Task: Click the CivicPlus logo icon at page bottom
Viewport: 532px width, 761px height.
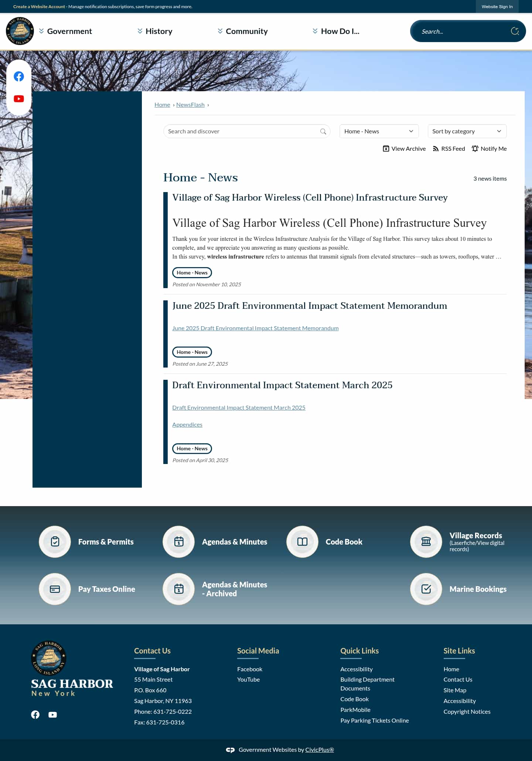Action: click(230, 750)
